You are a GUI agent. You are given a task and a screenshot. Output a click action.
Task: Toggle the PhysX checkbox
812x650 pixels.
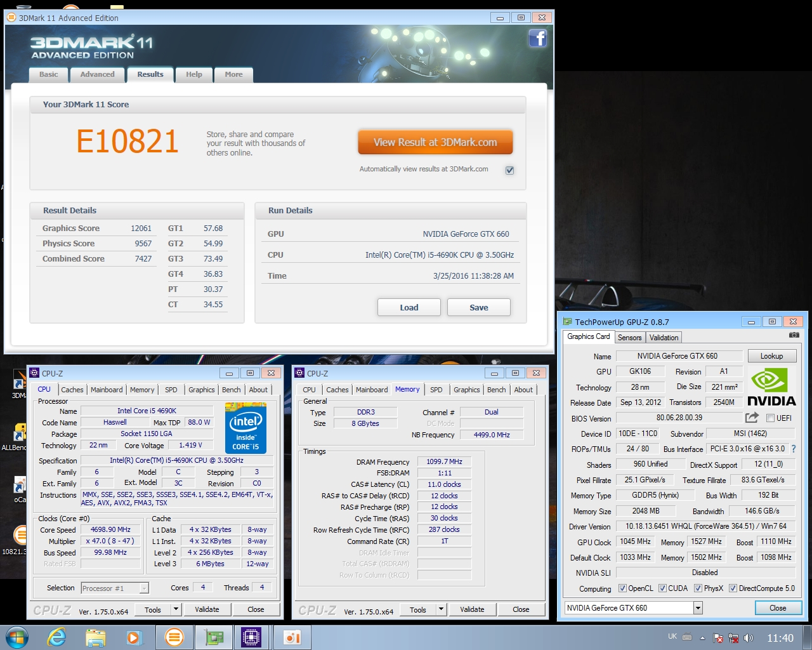(698, 588)
